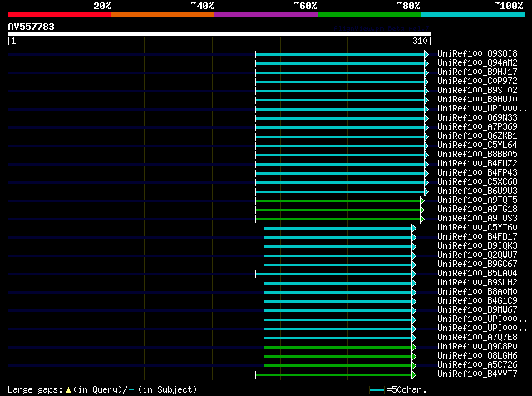Click the cyan alignment bar for B4G1C9
Viewport: 532px width, 396px height.
tap(338, 302)
